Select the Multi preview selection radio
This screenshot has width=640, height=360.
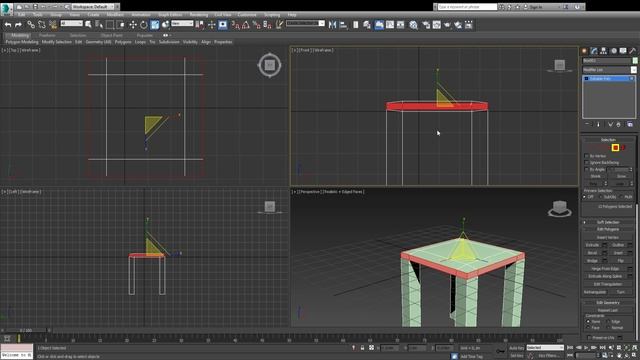(621, 197)
